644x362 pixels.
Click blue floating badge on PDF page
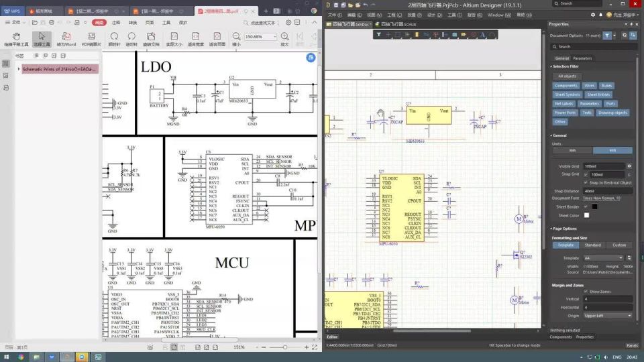point(311,58)
